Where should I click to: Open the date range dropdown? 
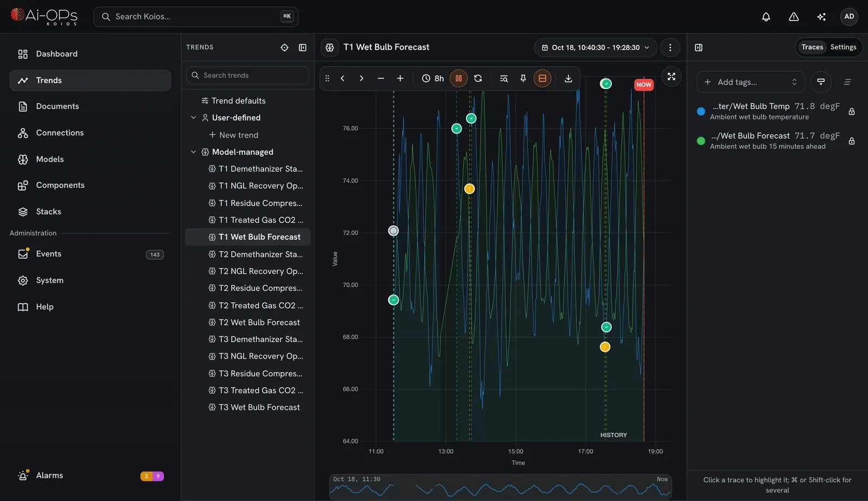(x=596, y=48)
